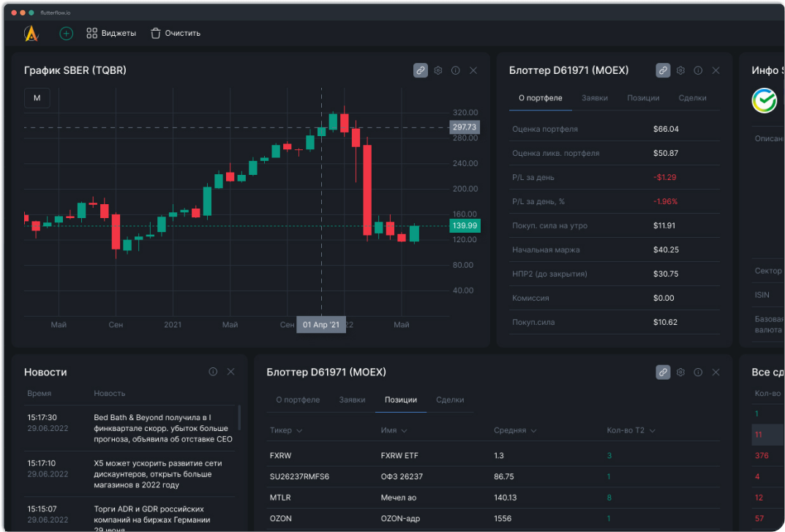Open Bed Bath & Beyond news item
785x532 pixels.
click(129, 428)
